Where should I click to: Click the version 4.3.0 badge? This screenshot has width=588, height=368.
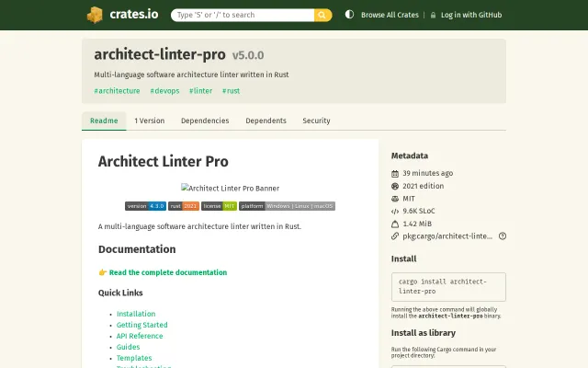[145, 206]
